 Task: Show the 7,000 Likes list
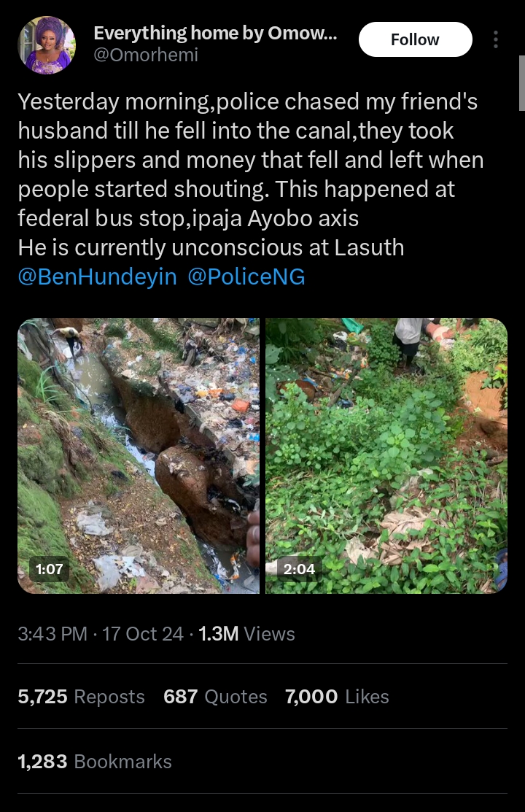click(337, 697)
